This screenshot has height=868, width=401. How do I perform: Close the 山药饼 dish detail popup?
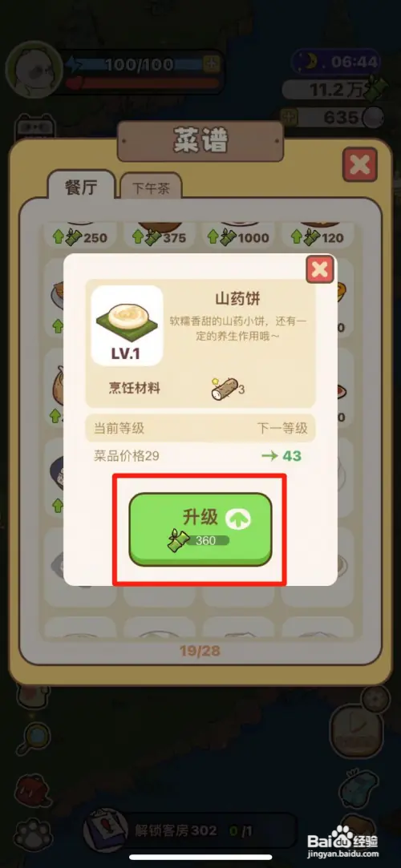pos(319,269)
